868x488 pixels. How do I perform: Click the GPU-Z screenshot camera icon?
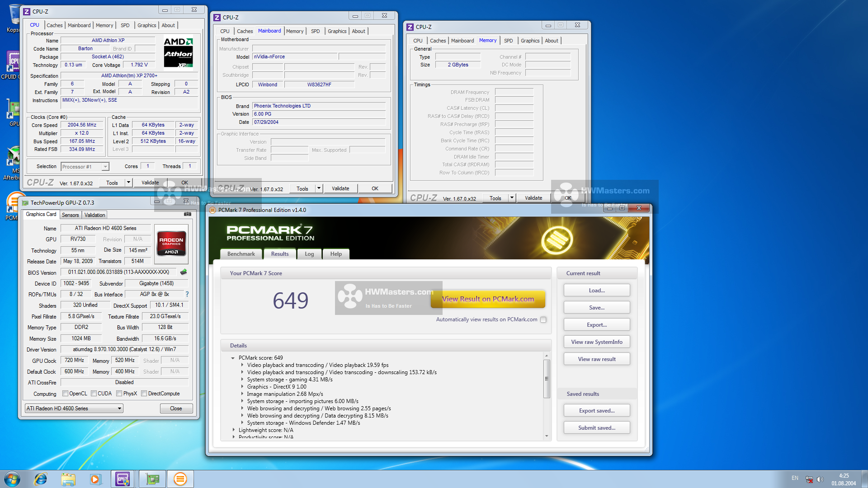187,214
